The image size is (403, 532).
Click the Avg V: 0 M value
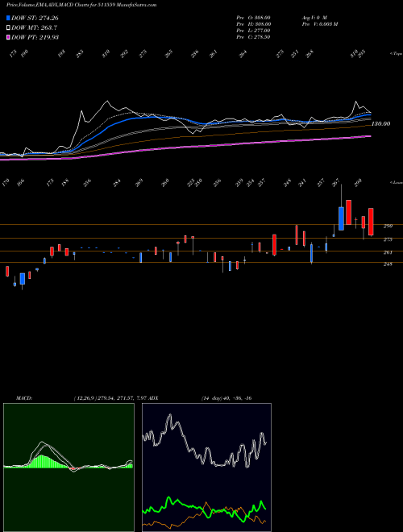(314, 18)
